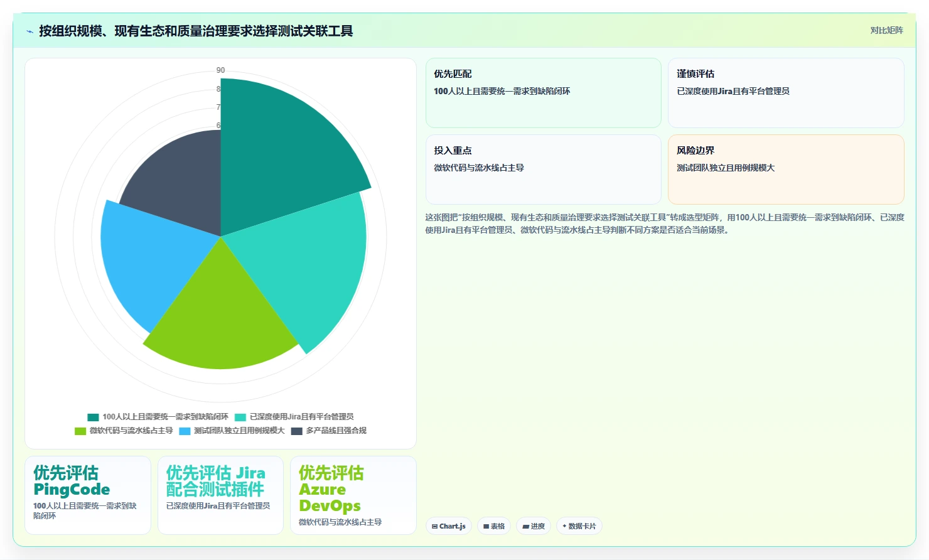This screenshot has width=929, height=560.
Task: Click the 数据卡片 tag chip
Action: coord(579,526)
